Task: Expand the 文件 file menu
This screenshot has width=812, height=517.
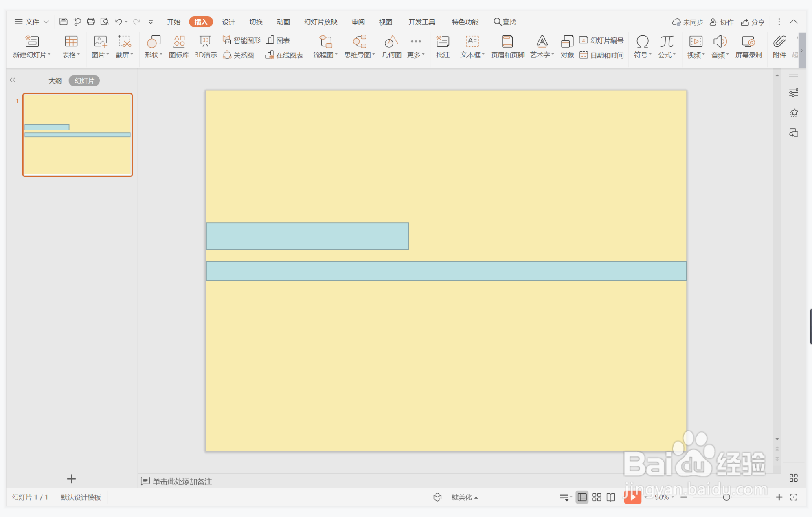Action: coord(32,22)
